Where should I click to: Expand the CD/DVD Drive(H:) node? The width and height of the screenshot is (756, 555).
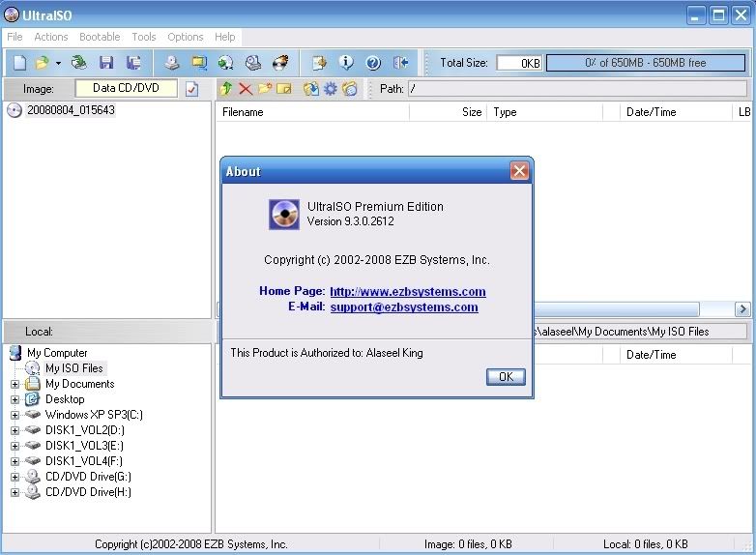15,492
